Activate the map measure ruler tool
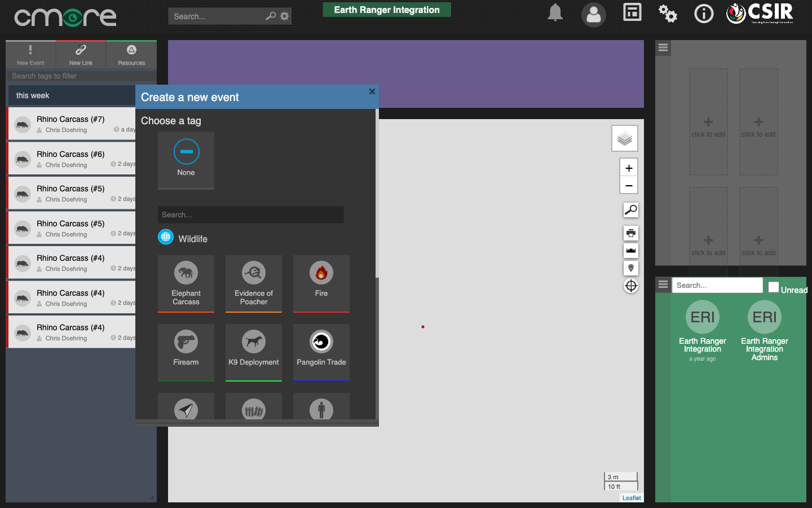The image size is (812, 508). (x=631, y=251)
